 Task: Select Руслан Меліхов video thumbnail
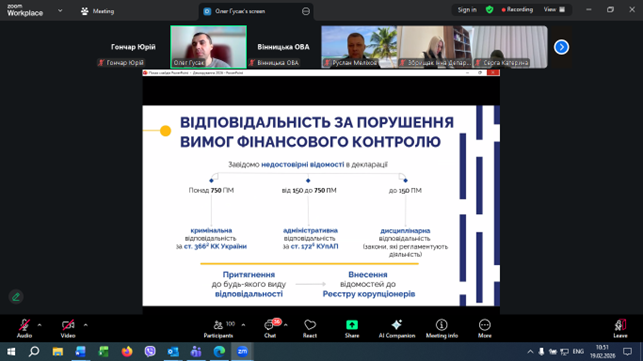[x=359, y=47]
